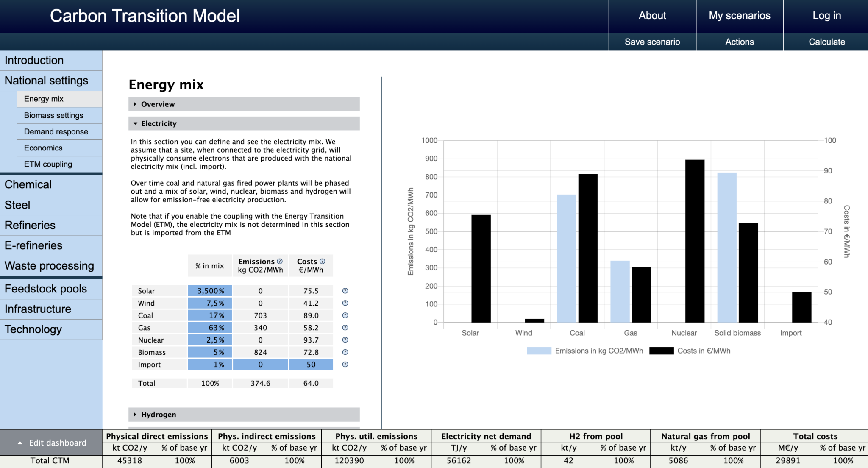The width and height of the screenshot is (868, 468).
Task: Open the help icon next to Import
Action: click(x=345, y=364)
